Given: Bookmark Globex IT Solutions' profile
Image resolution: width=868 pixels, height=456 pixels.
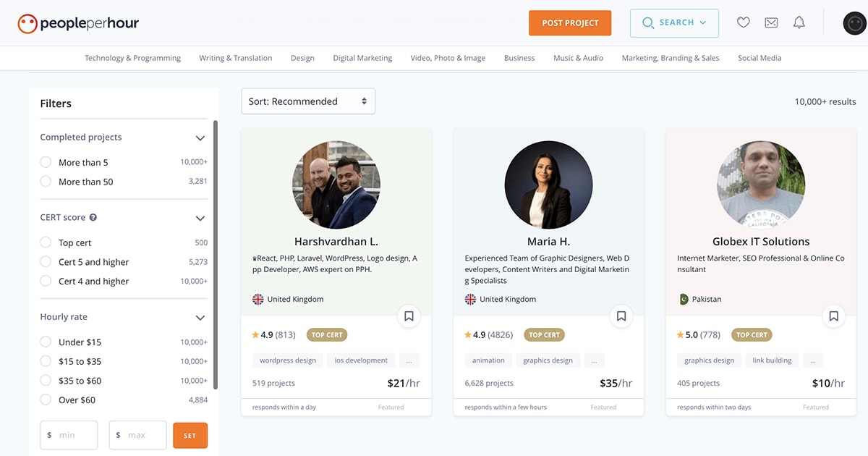Looking at the screenshot, I should coord(833,316).
